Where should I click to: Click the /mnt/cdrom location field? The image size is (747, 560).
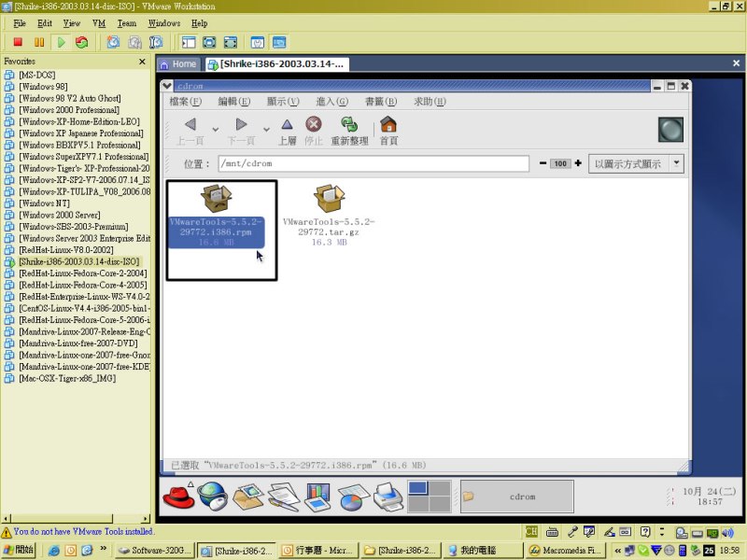(x=373, y=163)
